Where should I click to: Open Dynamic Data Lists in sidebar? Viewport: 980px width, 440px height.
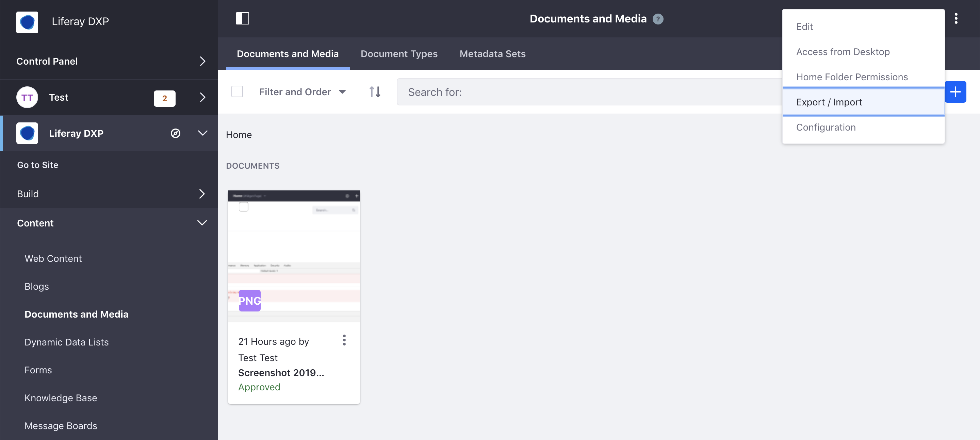pyautogui.click(x=67, y=342)
